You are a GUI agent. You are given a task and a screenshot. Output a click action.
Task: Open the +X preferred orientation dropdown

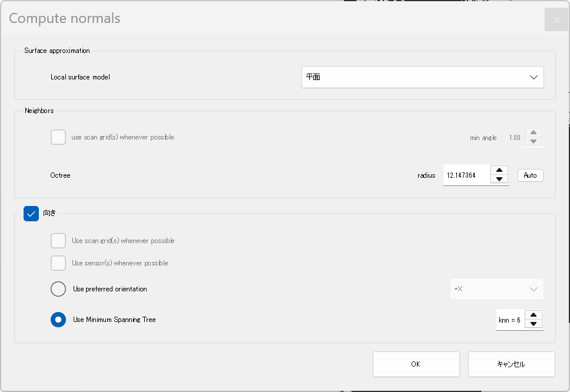pos(496,289)
